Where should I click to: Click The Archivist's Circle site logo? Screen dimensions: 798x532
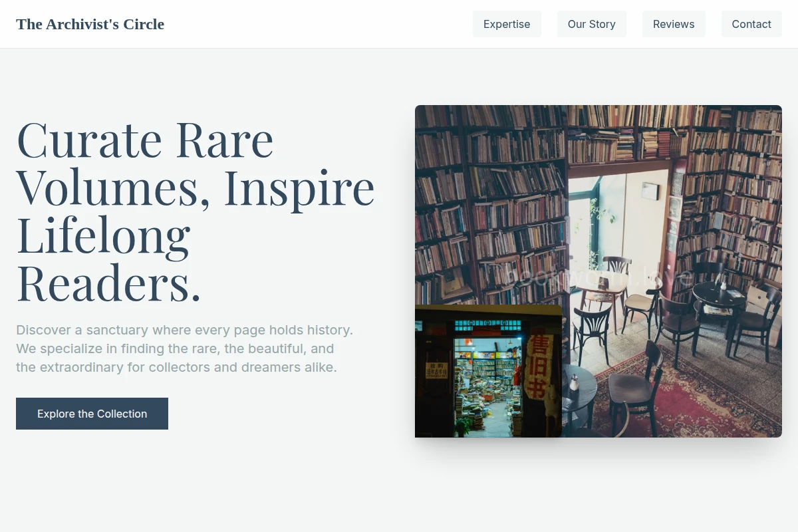90,24
